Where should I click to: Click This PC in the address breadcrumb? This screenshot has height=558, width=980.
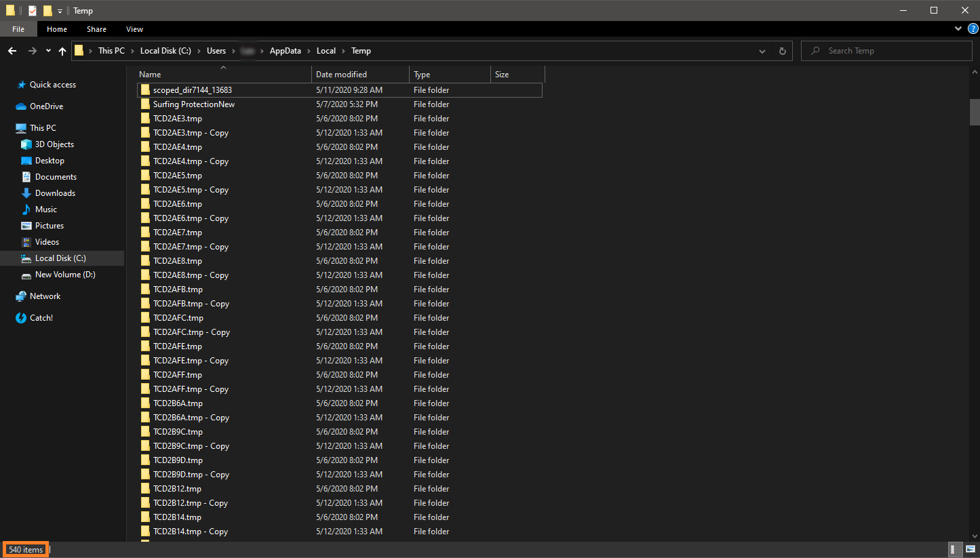(x=111, y=51)
